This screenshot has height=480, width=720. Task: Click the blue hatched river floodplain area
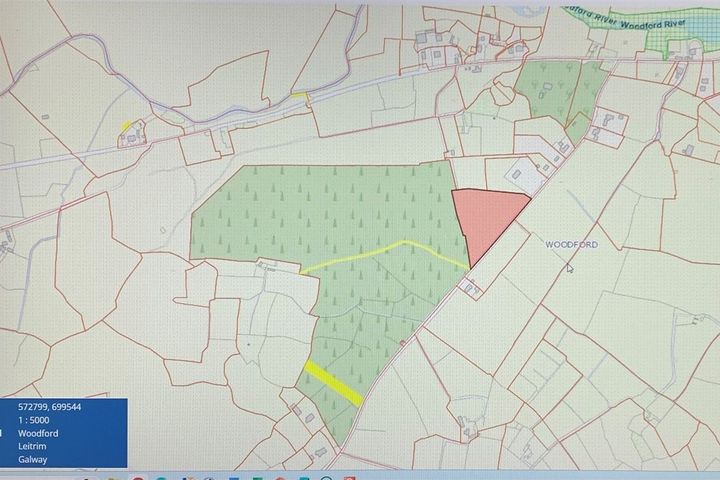coord(680,40)
